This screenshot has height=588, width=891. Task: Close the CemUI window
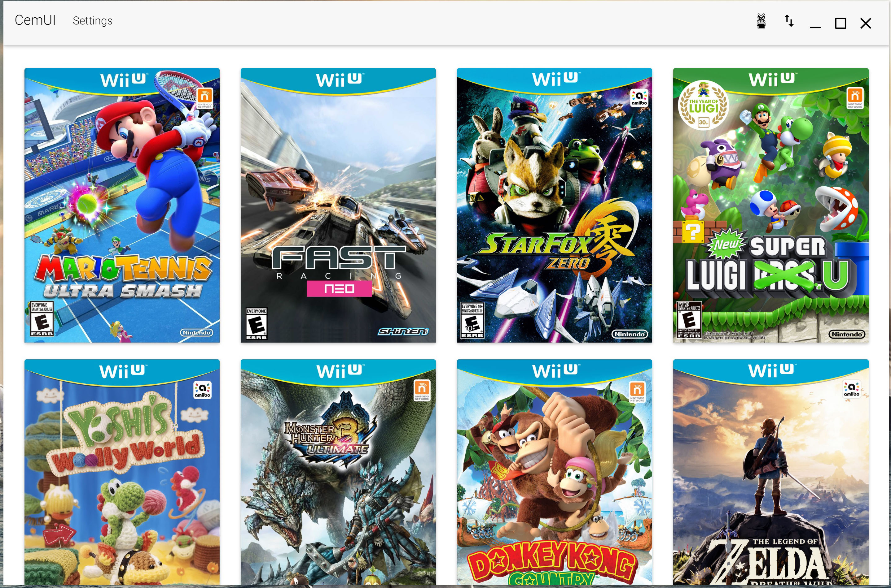[866, 23]
